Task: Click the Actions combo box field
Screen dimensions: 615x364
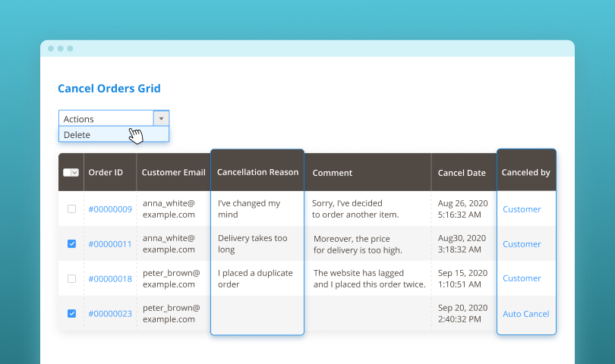Action: click(x=106, y=118)
